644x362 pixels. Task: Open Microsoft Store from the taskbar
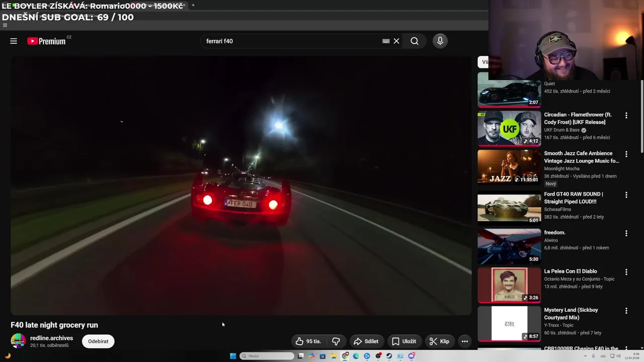pyautogui.click(x=323, y=356)
